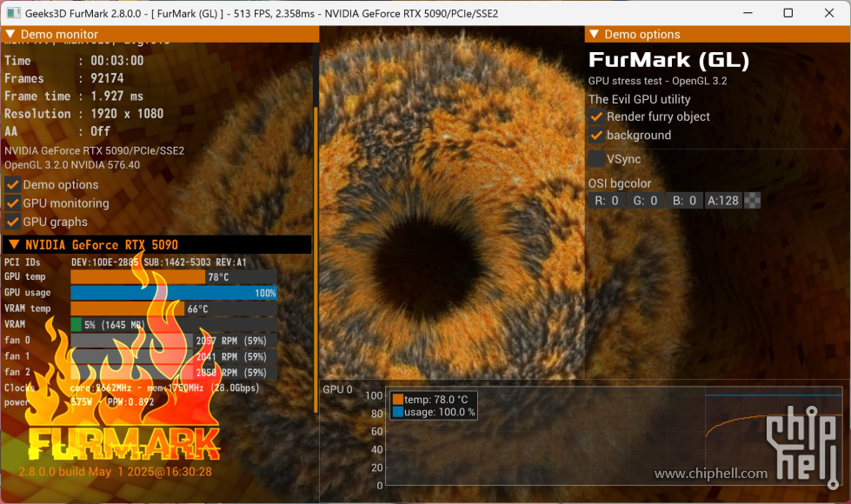The width and height of the screenshot is (851, 504).
Task: Toggle the GPU monitoring checkbox
Action: point(12,203)
